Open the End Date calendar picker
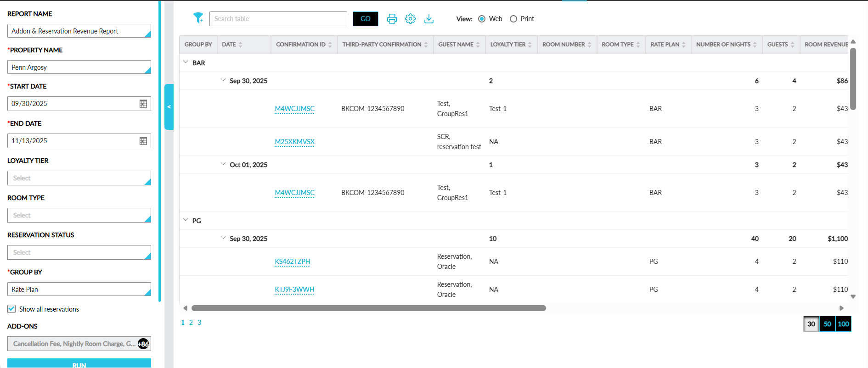This screenshot has width=868, height=368. click(143, 141)
